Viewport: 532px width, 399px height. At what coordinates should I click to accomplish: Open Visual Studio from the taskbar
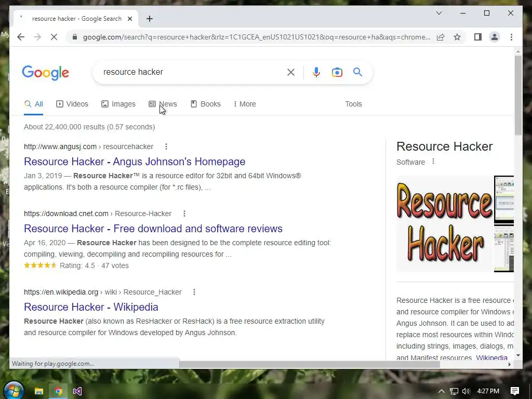pos(77,391)
